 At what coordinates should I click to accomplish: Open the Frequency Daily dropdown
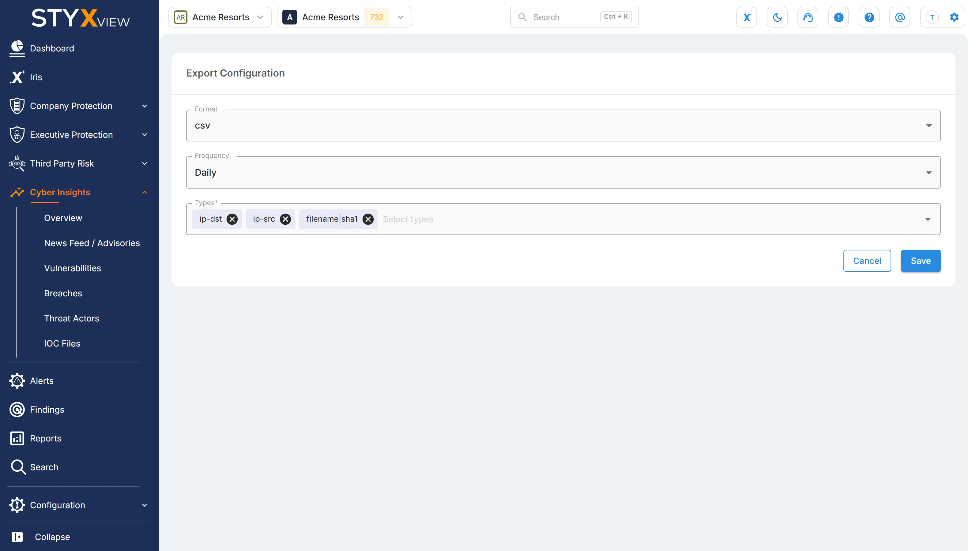click(563, 172)
